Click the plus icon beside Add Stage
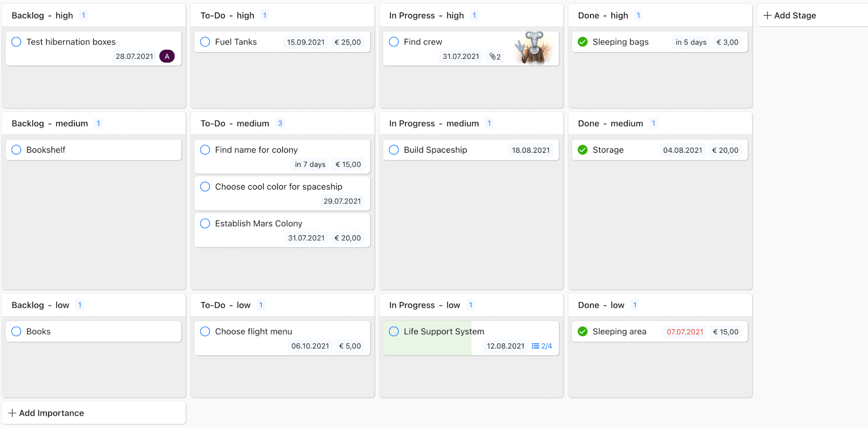This screenshot has height=428, width=868. (767, 16)
